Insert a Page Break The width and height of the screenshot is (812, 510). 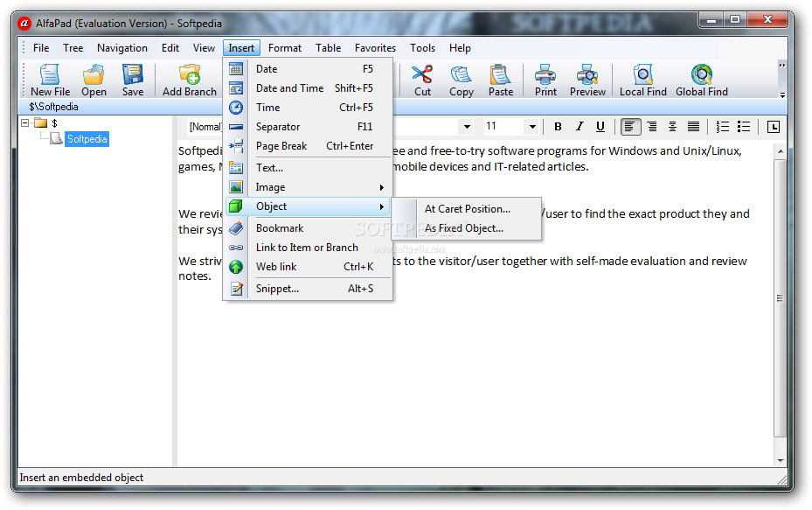(309, 145)
